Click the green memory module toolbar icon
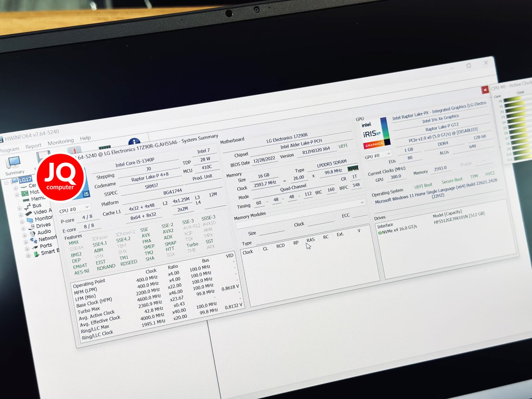The image size is (532, 399). tap(105, 146)
